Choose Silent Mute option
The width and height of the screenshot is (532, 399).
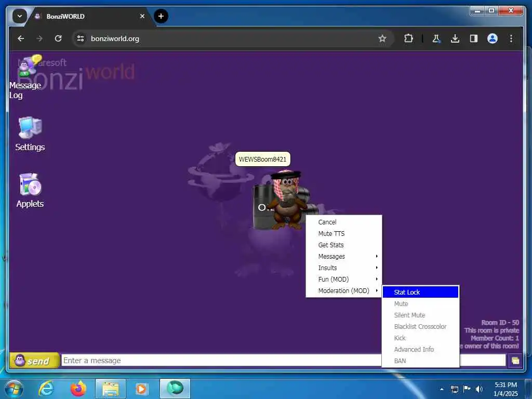pos(420,315)
